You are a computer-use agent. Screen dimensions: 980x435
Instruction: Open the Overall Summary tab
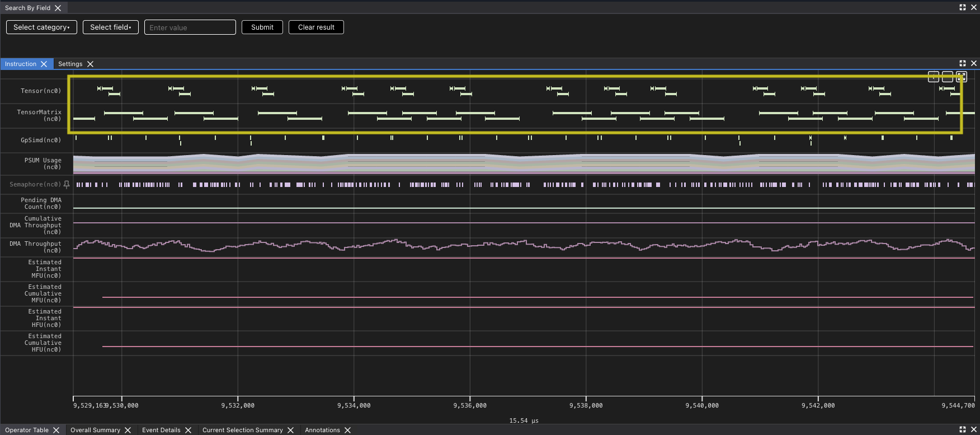click(x=95, y=430)
